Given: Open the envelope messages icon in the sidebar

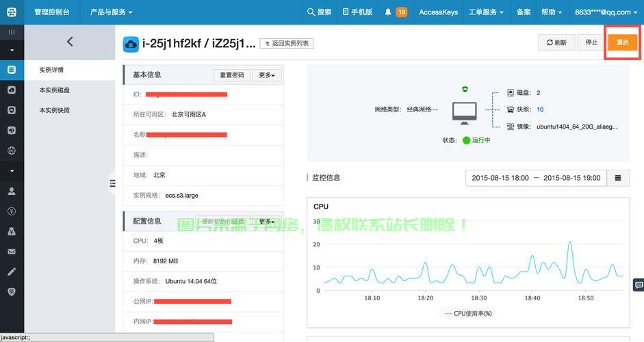Looking at the screenshot, I should 12,251.
